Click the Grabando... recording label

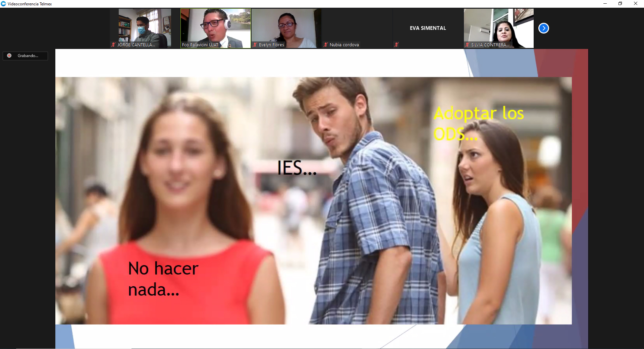(x=28, y=56)
